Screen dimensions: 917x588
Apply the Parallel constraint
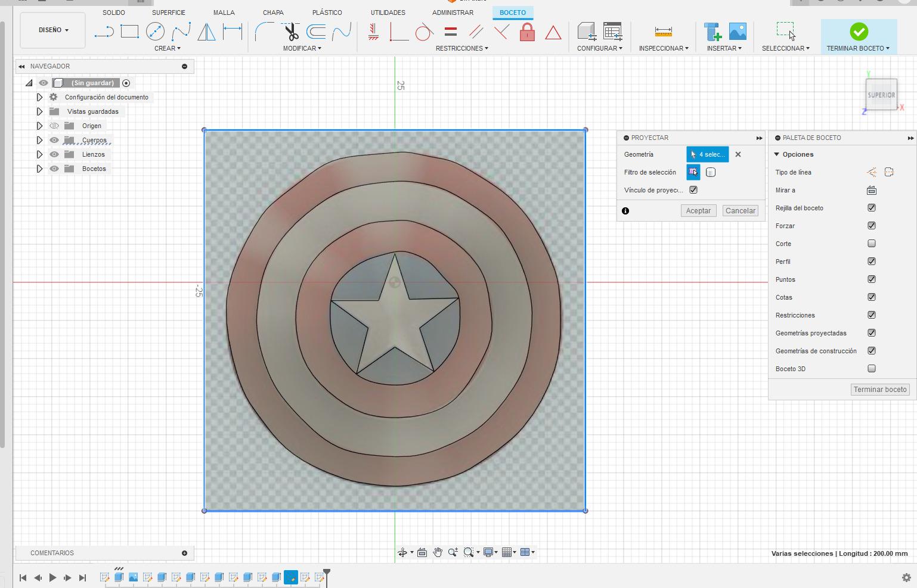point(476,32)
